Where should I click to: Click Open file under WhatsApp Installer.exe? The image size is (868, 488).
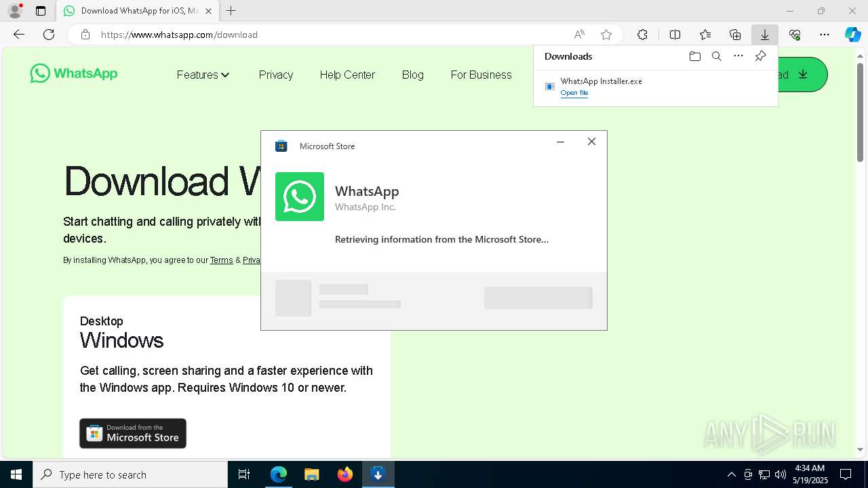click(x=574, y=93)
